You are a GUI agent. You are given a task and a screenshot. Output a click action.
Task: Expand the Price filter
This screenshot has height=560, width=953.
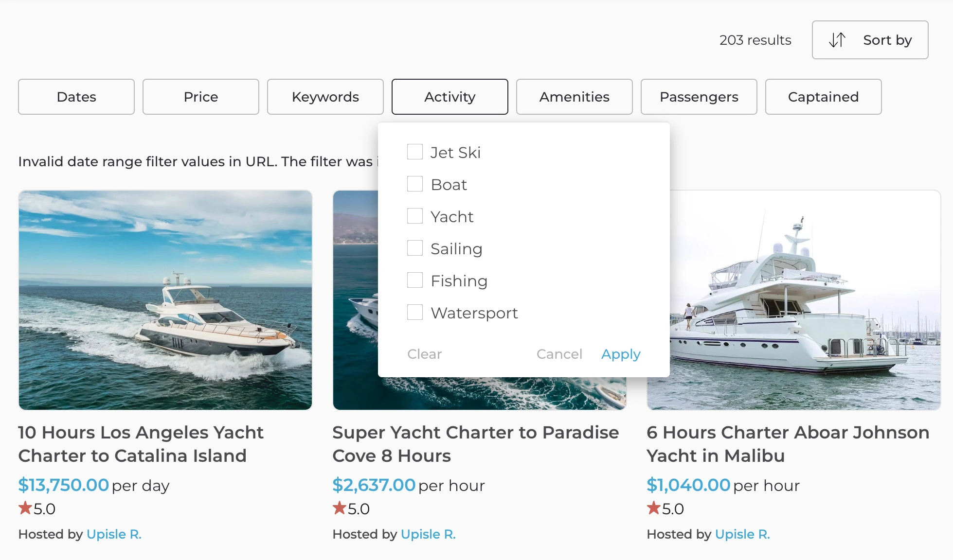[x=200, y=96]
